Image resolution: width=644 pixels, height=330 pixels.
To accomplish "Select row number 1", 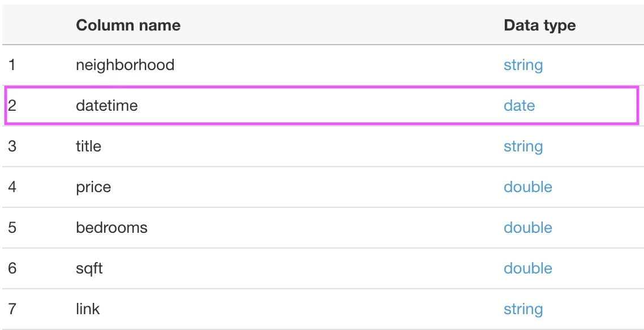I will (x=12, y=65).
